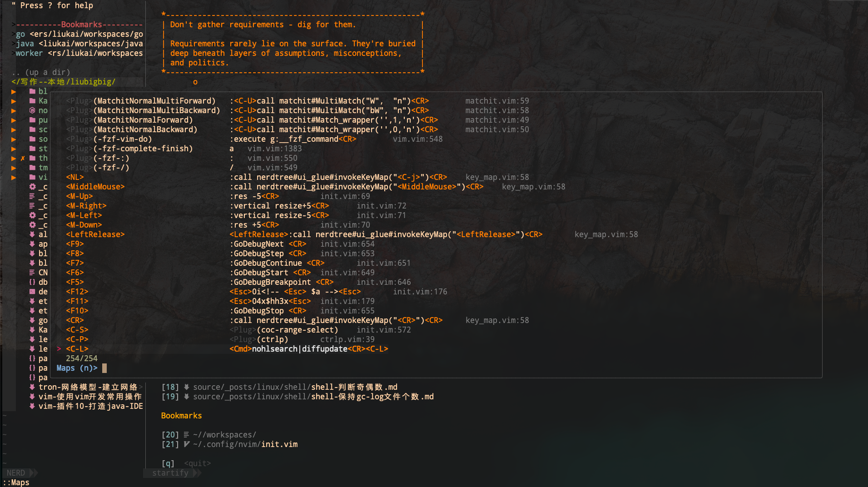Click the root path 写作--本地/liubigbig/ line

click(64, 82)
